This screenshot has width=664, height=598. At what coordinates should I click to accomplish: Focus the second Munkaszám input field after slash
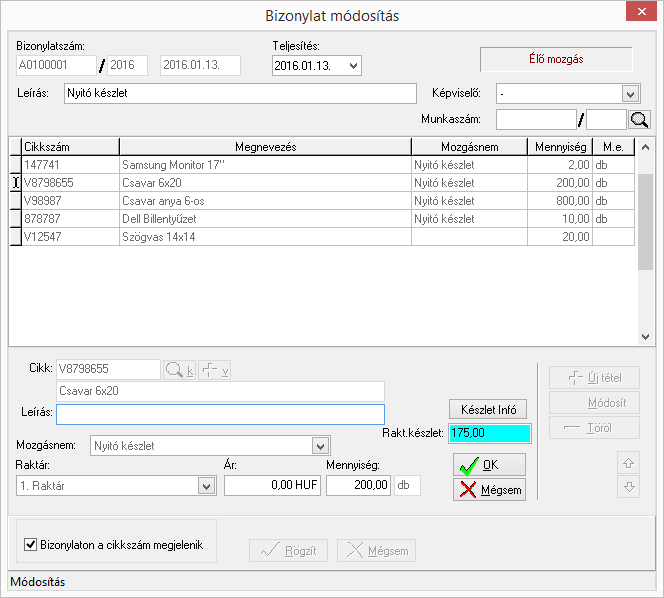606,120
